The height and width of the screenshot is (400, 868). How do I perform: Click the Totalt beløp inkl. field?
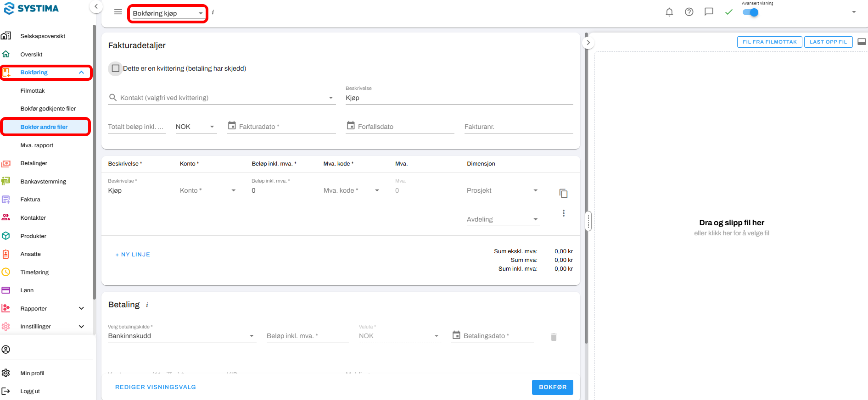[x=136, y=127]
